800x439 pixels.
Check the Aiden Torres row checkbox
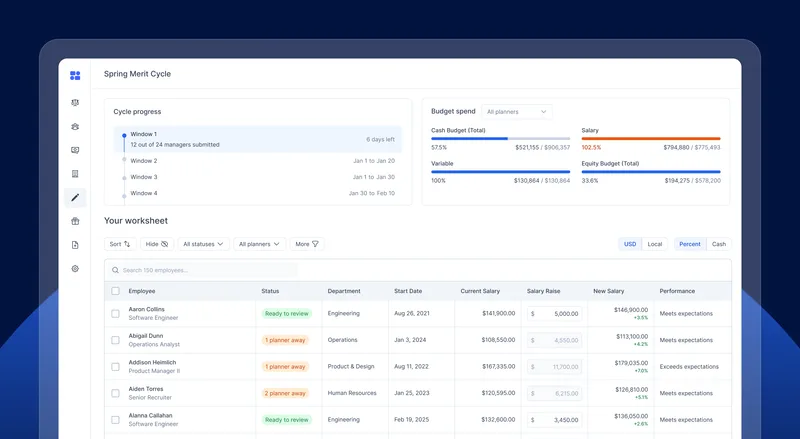(115, 393)
